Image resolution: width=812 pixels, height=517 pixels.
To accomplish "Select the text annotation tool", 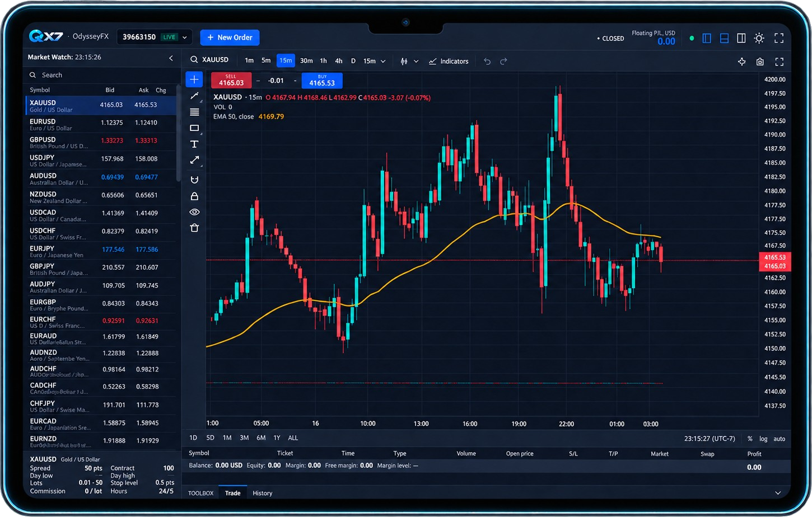I will pyautogui.click(x=194, y=144).
